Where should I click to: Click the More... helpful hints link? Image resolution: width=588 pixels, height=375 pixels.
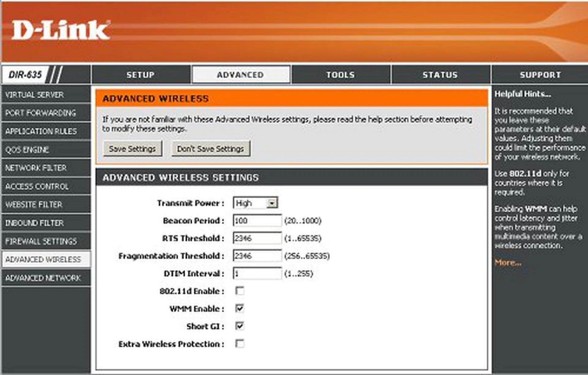click(508, 263)
